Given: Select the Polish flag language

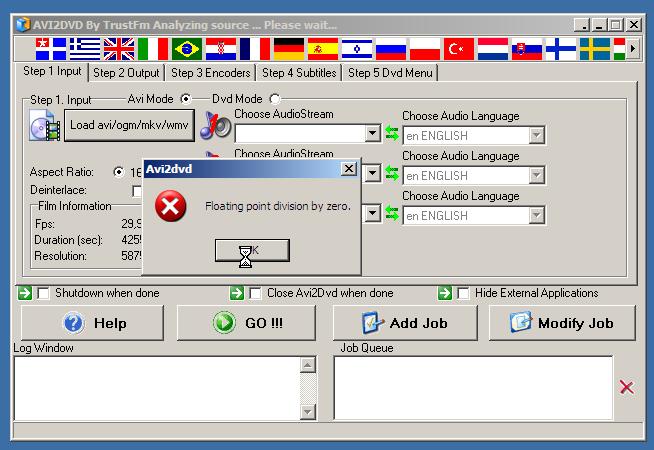Looking at the screenshot, I should tap(425, 49).
